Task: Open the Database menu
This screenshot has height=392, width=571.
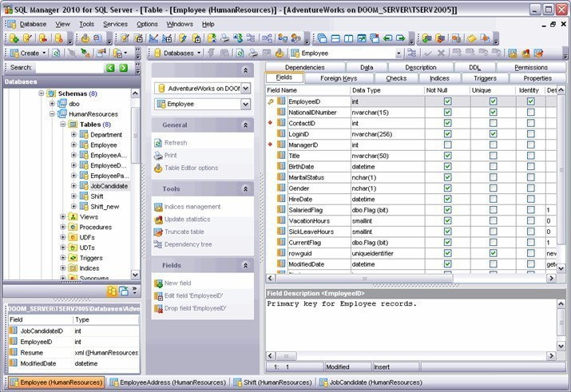Action: coord(33,24)
